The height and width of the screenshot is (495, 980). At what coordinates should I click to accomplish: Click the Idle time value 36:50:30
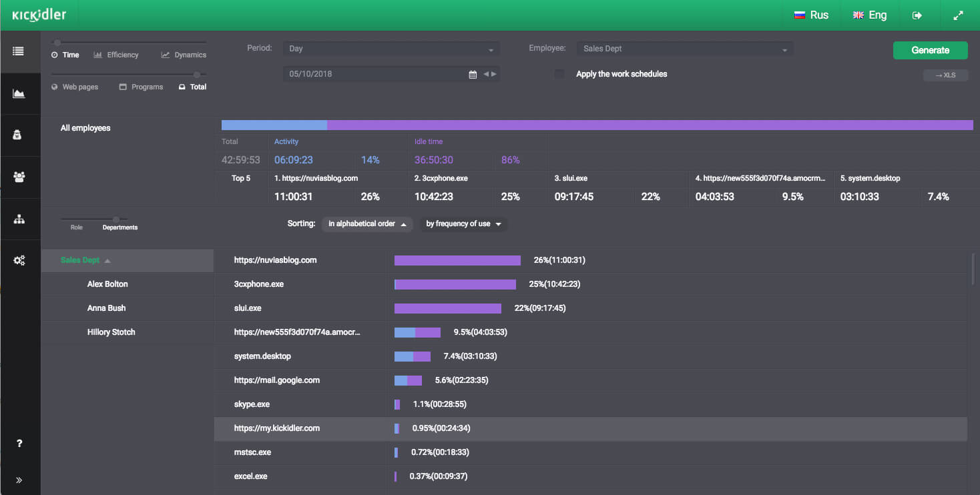434,160
